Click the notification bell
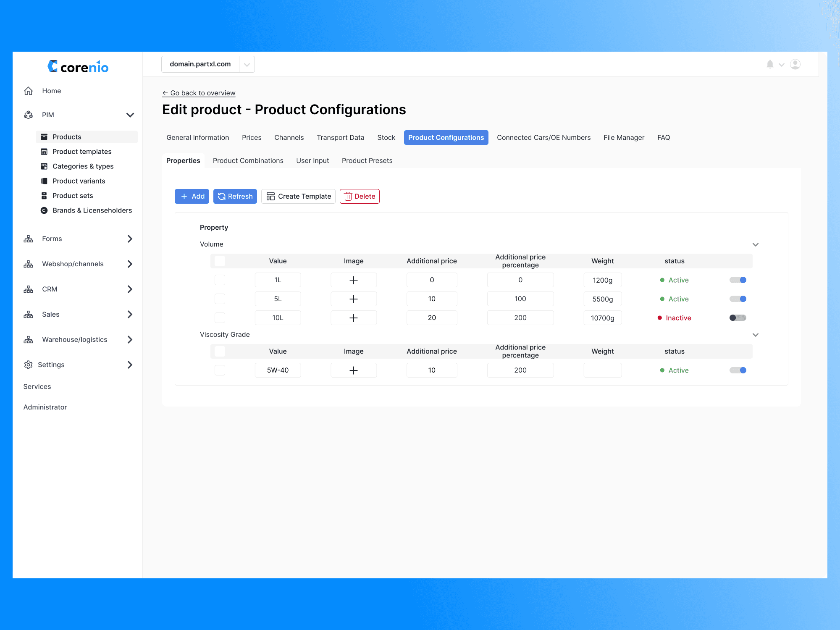The height and width of the screenshot is (630, 840). (x=770, y=64)
